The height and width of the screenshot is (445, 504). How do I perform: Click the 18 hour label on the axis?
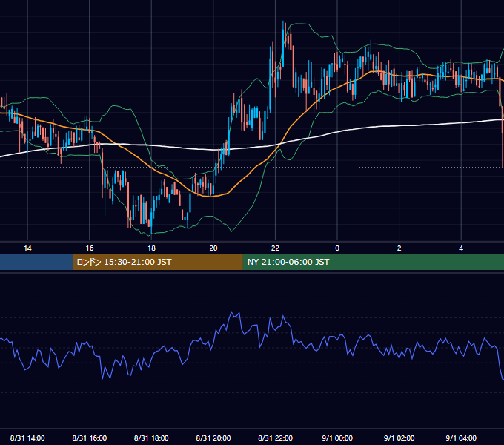tap(151, 248)
